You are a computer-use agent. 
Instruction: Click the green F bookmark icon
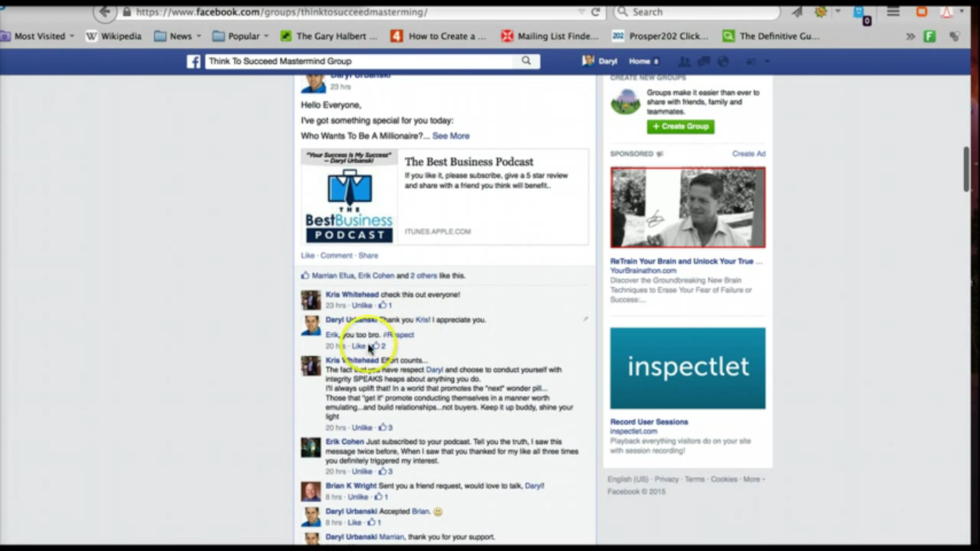click(930, 36)
